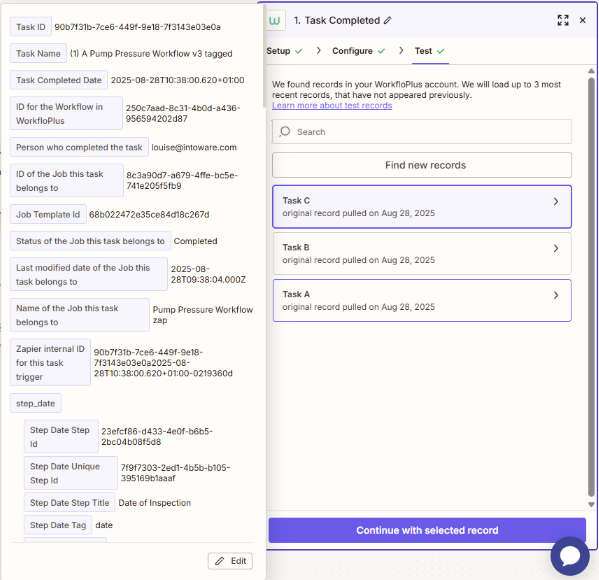Expand the Task C record chevron
Screen dimensions: 599x580
coord(556,201)
